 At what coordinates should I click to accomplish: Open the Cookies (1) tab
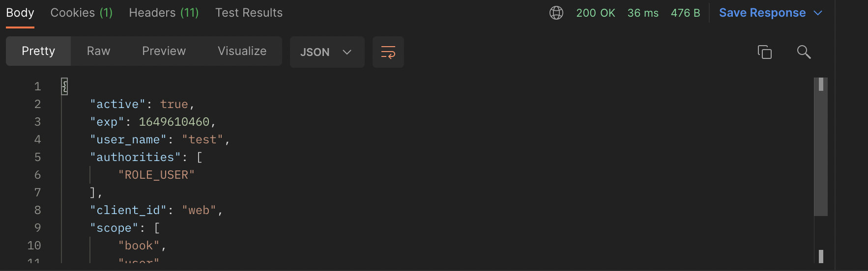pos(82,13)
